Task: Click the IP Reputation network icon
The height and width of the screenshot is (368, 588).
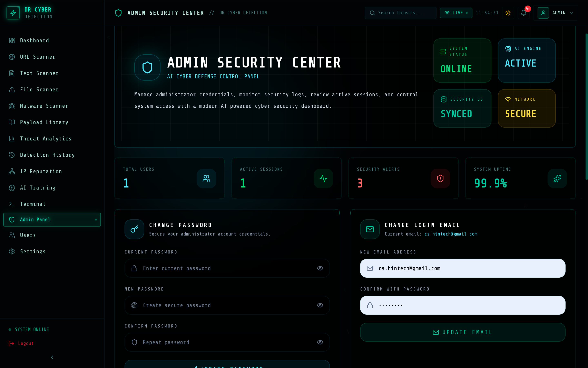Action: pyautogui.click(x=12, y=171)
